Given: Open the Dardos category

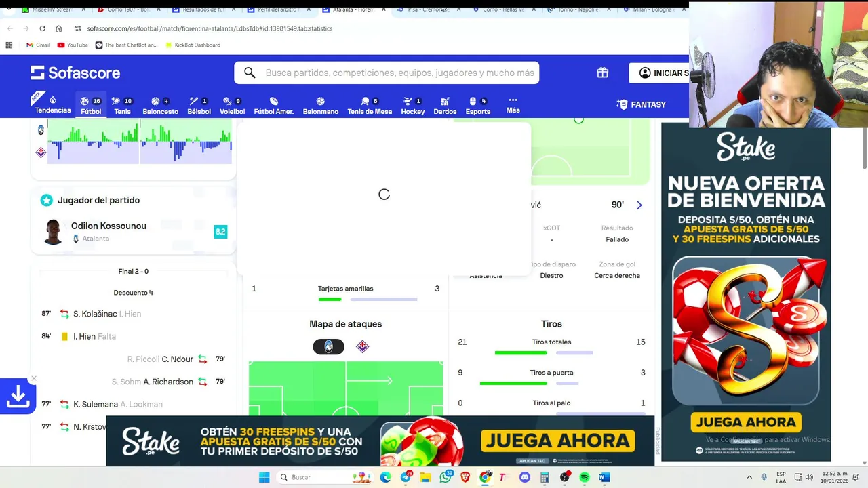Looking at the screenshot, I should tap(445, 106).
